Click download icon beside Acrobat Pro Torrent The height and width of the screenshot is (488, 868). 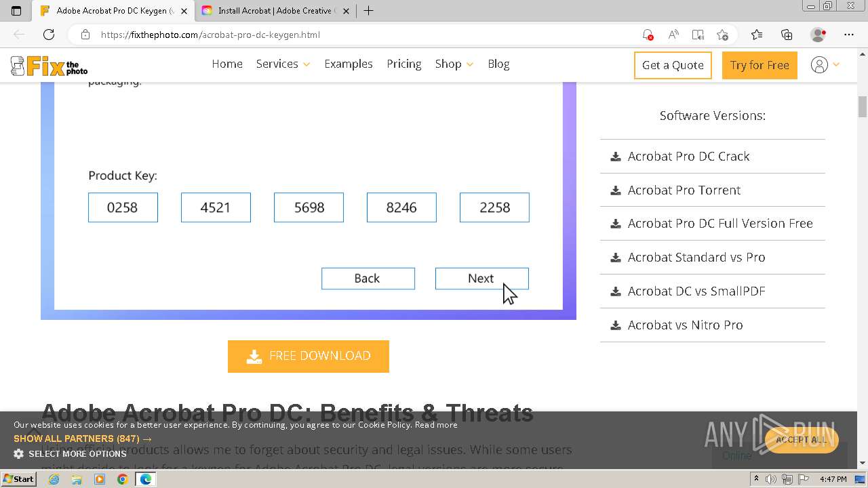coord(616,190)
